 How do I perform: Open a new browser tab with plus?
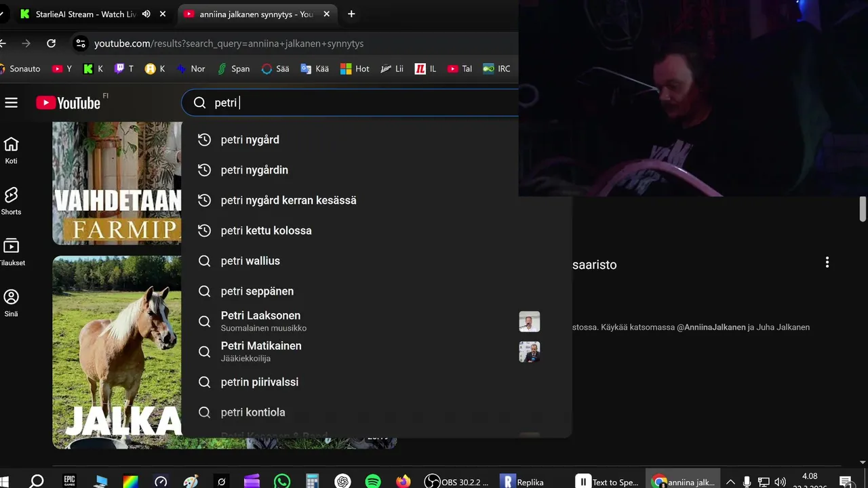click(351, 14)
